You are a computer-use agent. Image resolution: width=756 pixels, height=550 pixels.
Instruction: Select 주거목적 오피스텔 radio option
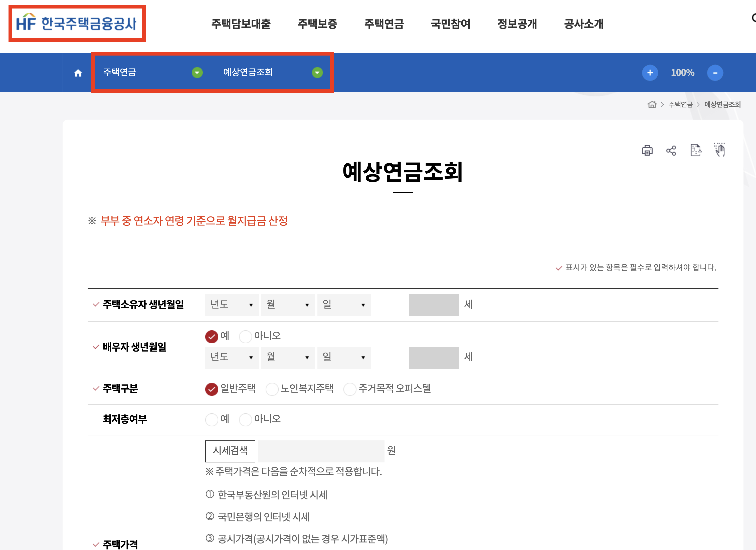[x=350, y=389]
